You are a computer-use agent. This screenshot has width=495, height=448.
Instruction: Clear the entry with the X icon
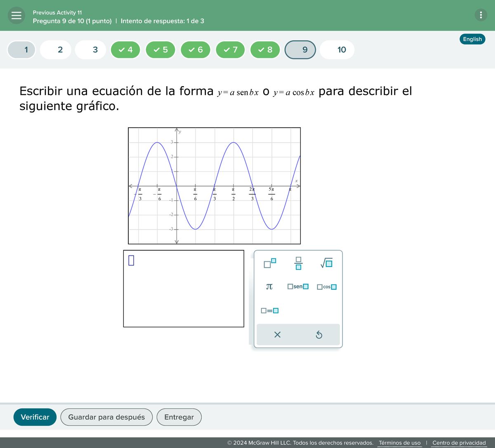pyautogui.click(x=277, y=334)
